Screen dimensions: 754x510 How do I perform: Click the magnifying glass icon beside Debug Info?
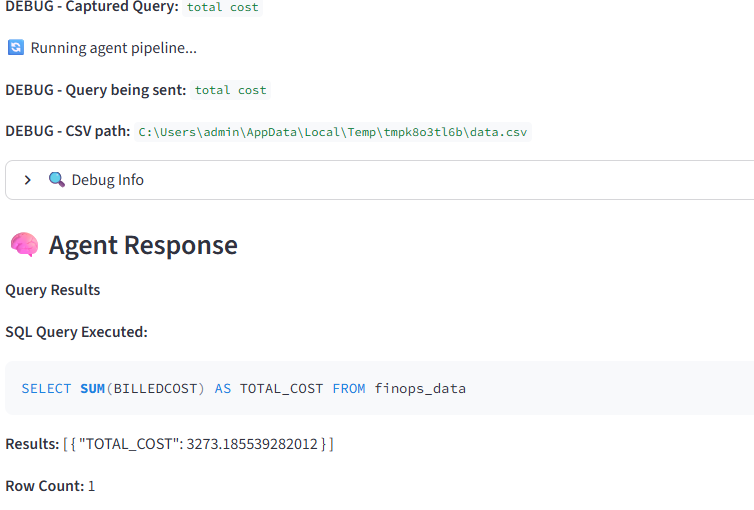click(57, 180)
